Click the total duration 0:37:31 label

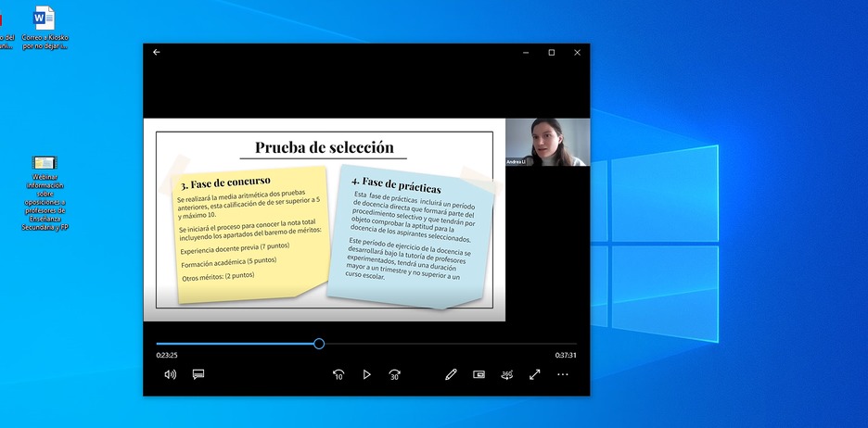(566, 355)
